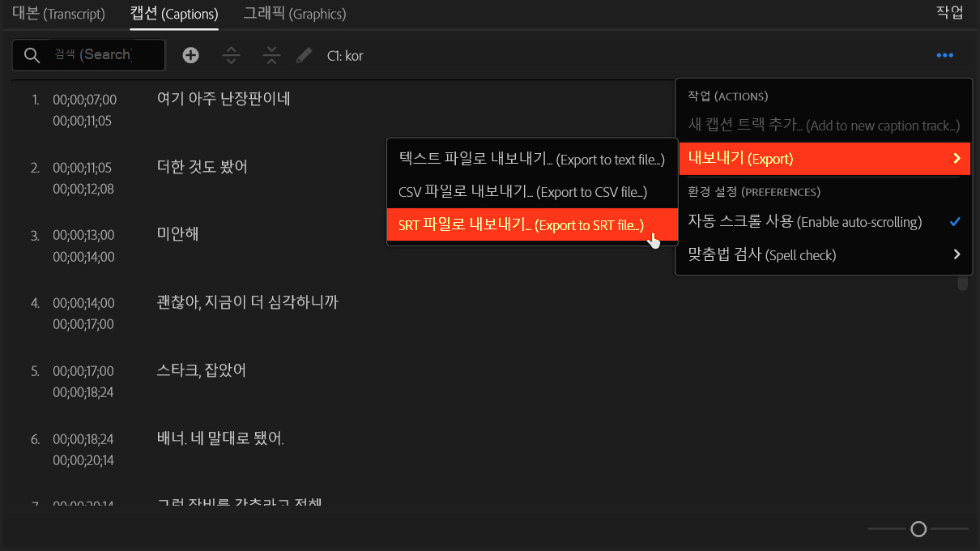Click the Export submenu arrow
The image size is (980, 551).
(957, 159)
